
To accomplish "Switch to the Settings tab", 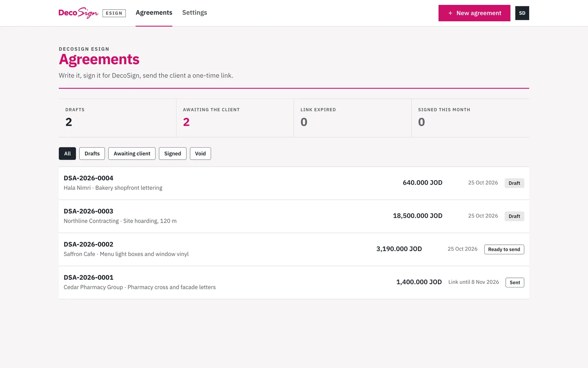I will click(x=195, y=13).
